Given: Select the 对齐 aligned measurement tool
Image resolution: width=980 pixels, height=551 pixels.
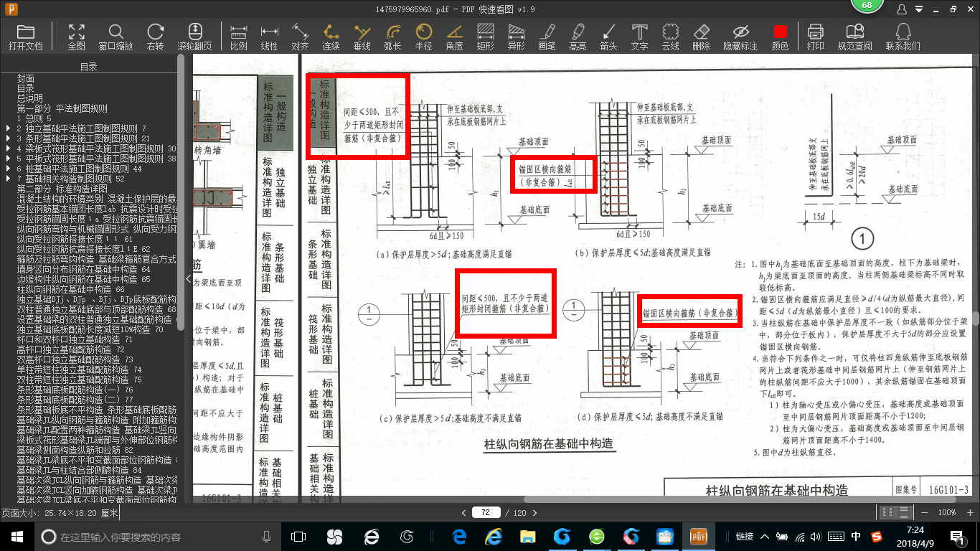Looking at the screenshot, I should [300, 37].
